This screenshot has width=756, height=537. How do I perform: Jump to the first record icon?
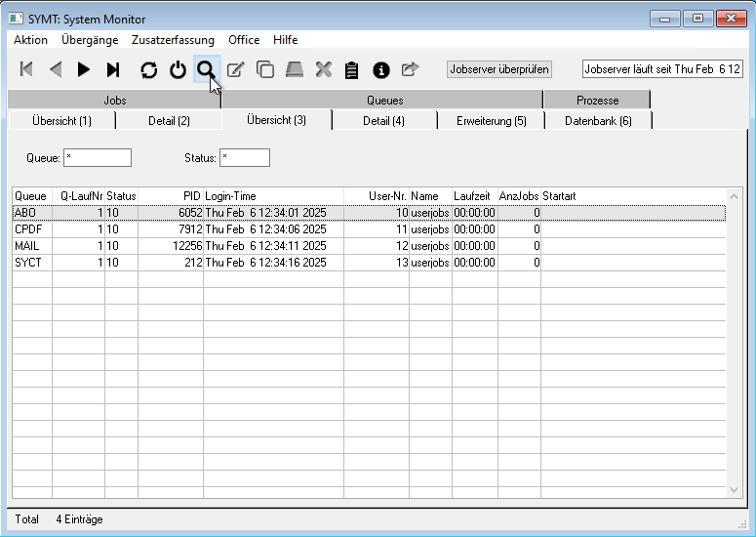(26, 69)
